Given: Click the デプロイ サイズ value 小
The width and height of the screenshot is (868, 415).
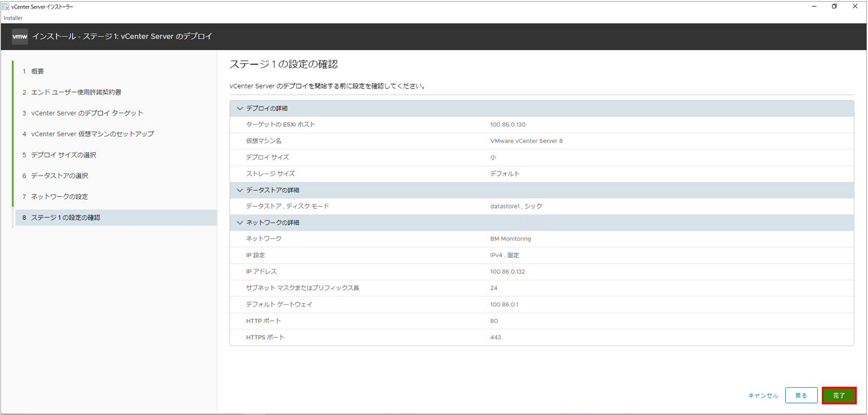Looking at the screenshot, I should point(493,157).
